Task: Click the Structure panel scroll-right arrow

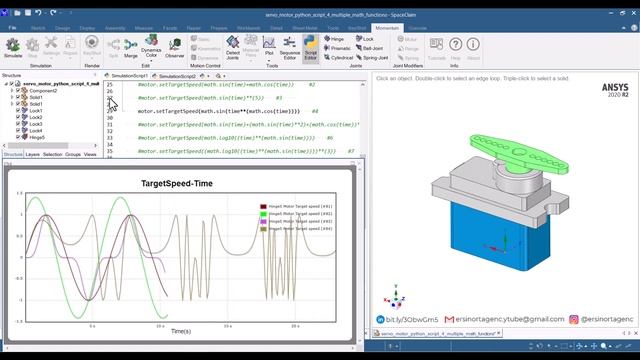Action: coord(96,145)
